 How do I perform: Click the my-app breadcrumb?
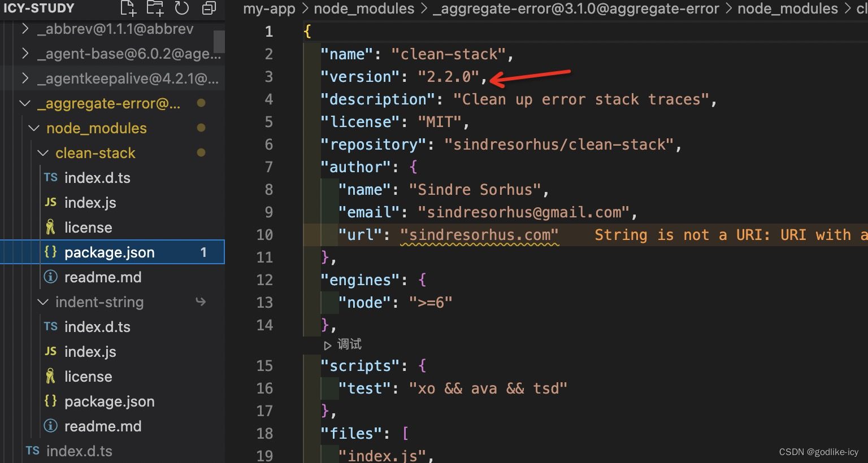pos(269,8)
